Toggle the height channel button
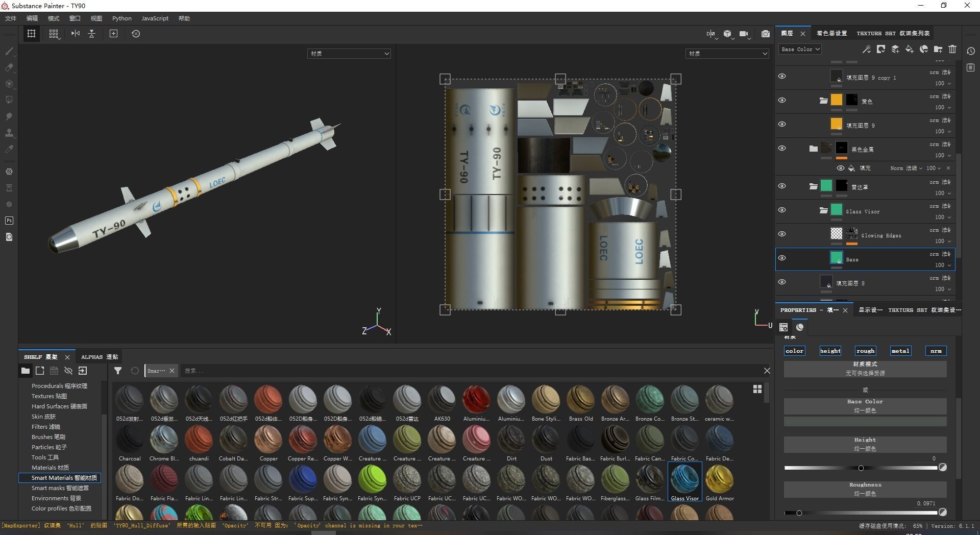Image resolution: width=980 pixels, height=535 pixels. [830, 351]
